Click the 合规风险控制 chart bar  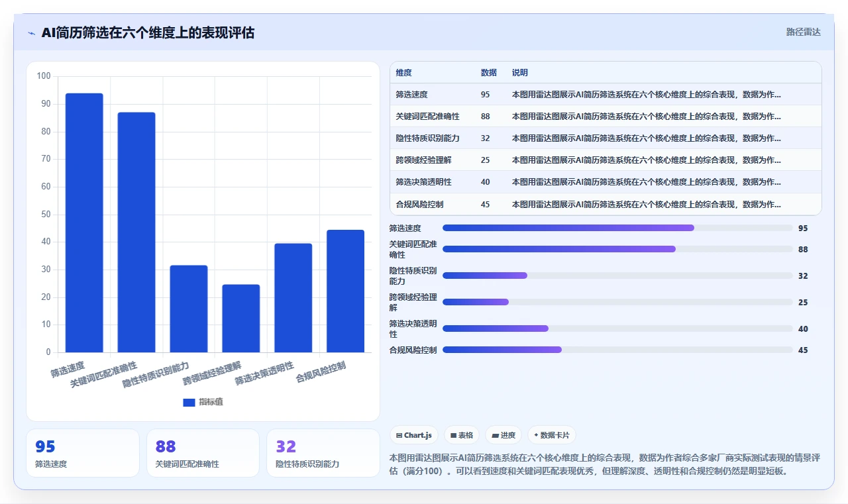346,291
